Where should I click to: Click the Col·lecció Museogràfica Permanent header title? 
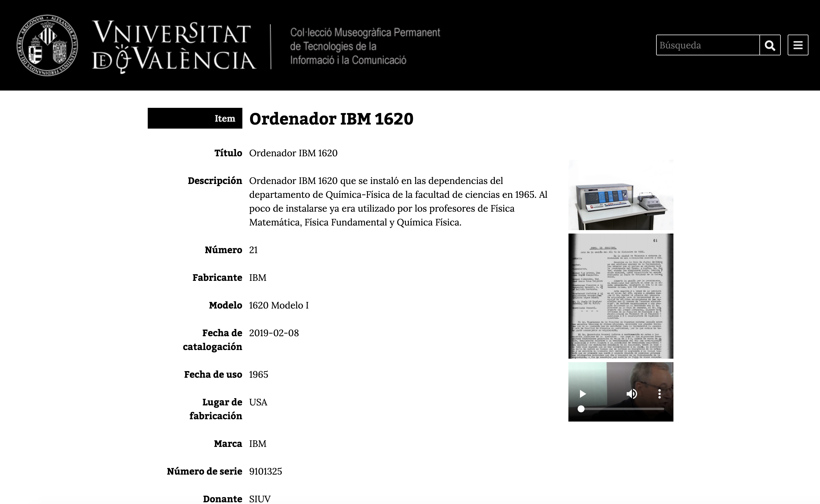(x=365, y=46)
